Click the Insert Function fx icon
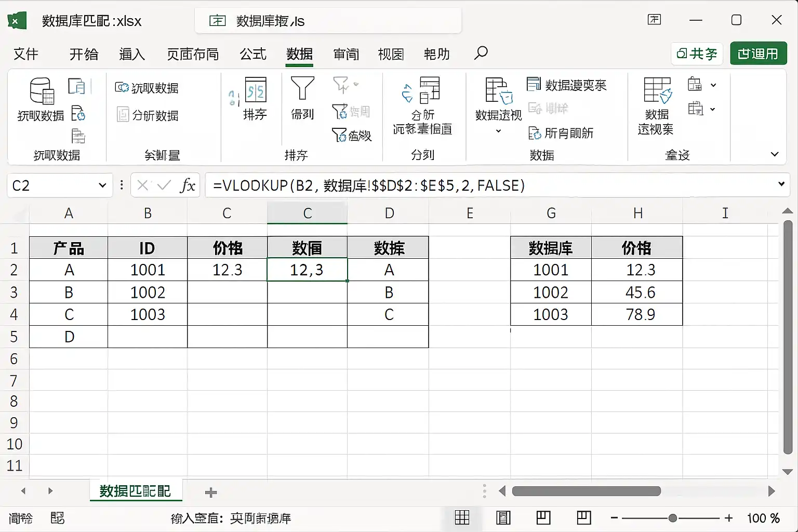 click(188, 185)
